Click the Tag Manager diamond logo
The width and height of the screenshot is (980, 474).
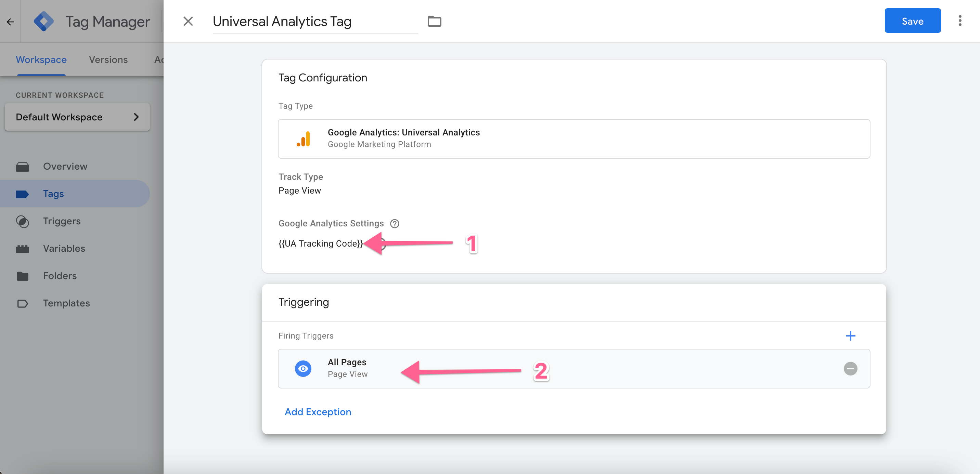point(44,21)
